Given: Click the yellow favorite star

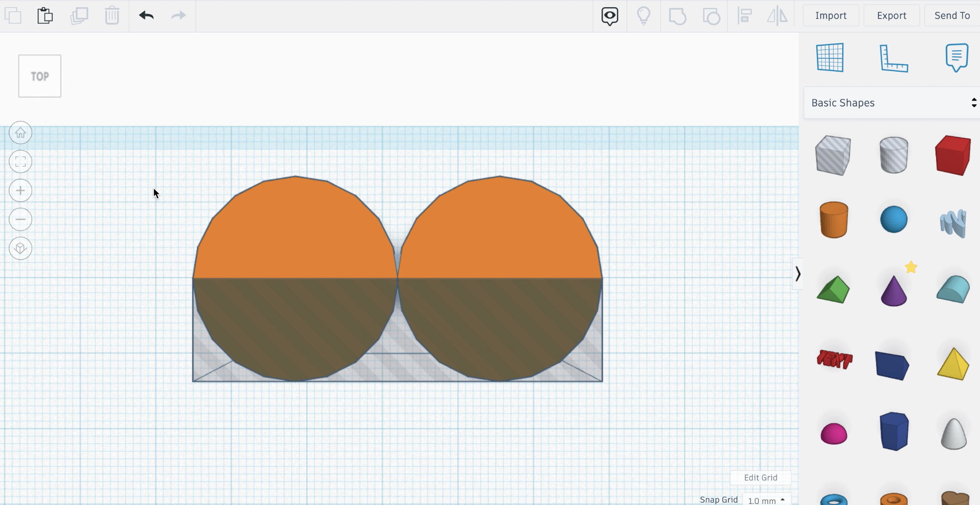Looking at the screenshot, I should [911, 267].
